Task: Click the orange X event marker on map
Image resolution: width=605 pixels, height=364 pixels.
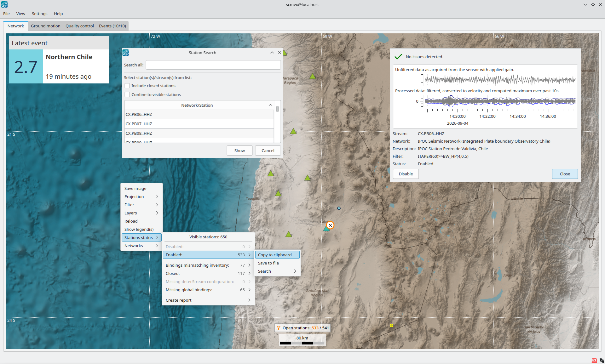Action: 330,225
